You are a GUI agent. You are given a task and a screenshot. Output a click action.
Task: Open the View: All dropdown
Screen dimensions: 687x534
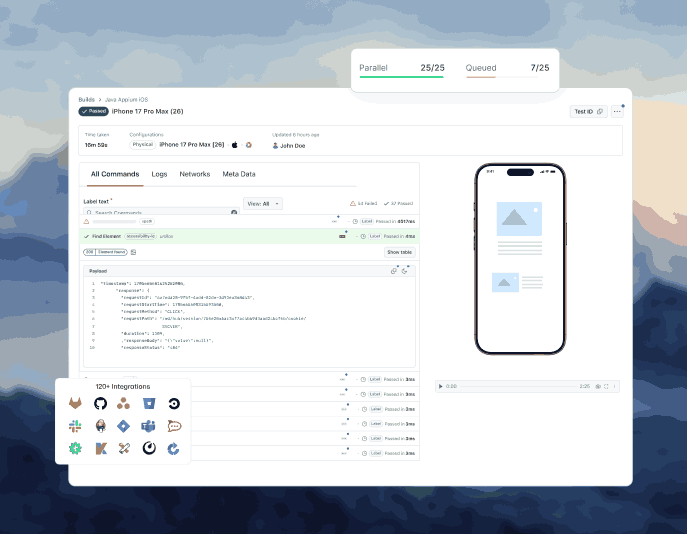(x=263, y=204)
